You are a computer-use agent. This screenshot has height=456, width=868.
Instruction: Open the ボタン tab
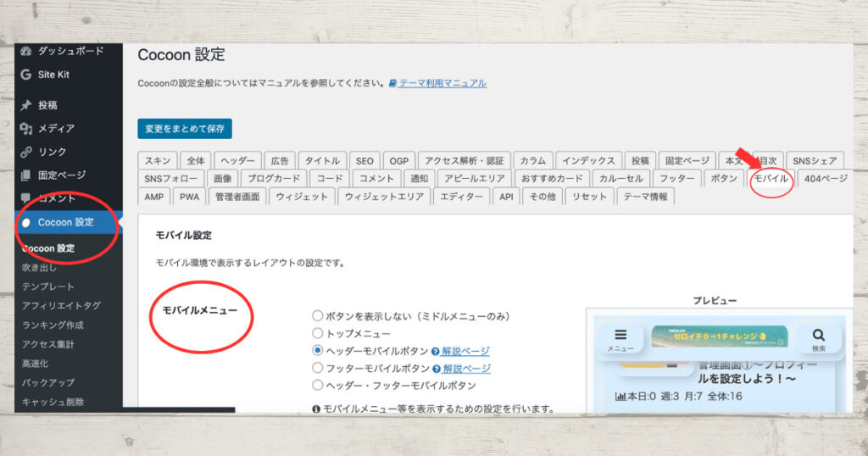pyautogui.click(x=724, y=178)
